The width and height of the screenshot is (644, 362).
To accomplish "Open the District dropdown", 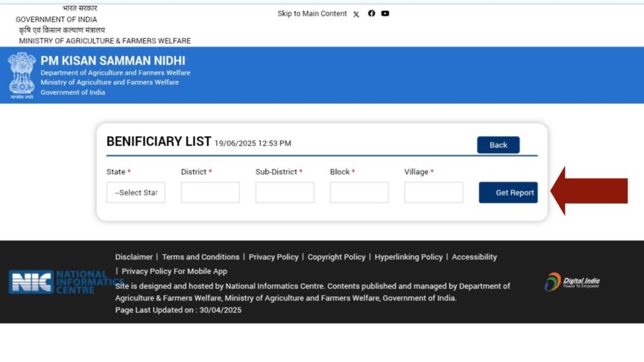I will (x=210, y=193).
